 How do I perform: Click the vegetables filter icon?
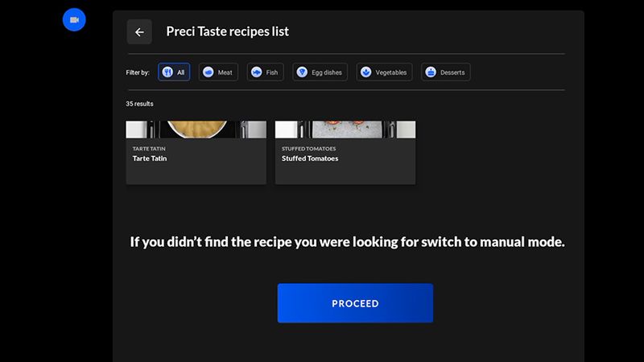click(366, 72)
